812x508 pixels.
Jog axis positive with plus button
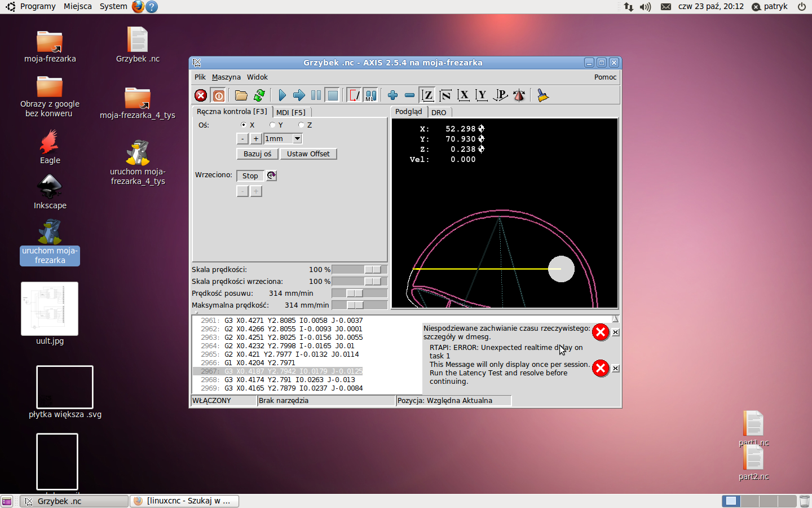click(256, 138)
